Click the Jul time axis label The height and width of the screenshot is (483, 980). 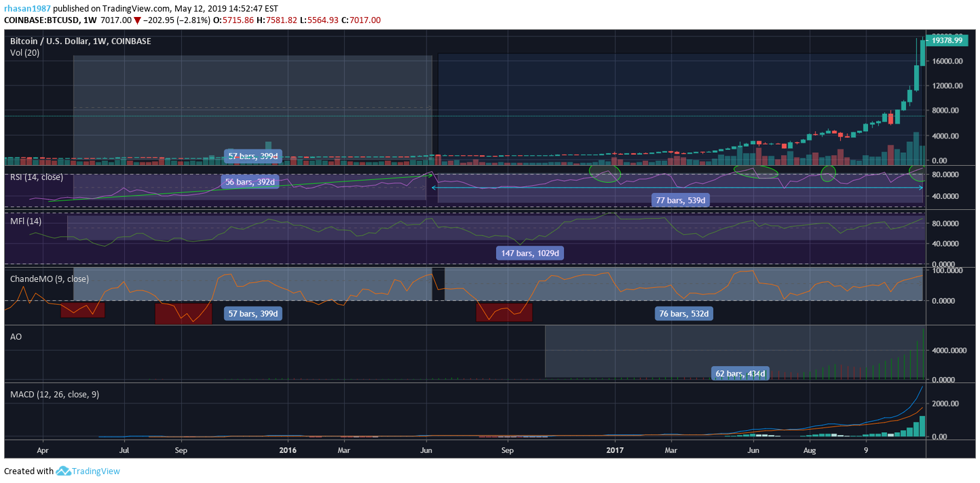124,449
